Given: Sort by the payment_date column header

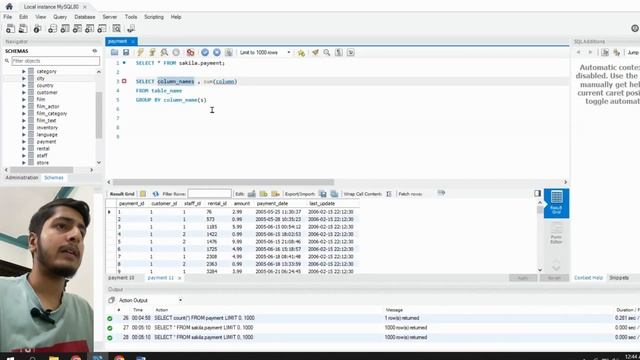Looking at the screenshot, I should 272,203.
